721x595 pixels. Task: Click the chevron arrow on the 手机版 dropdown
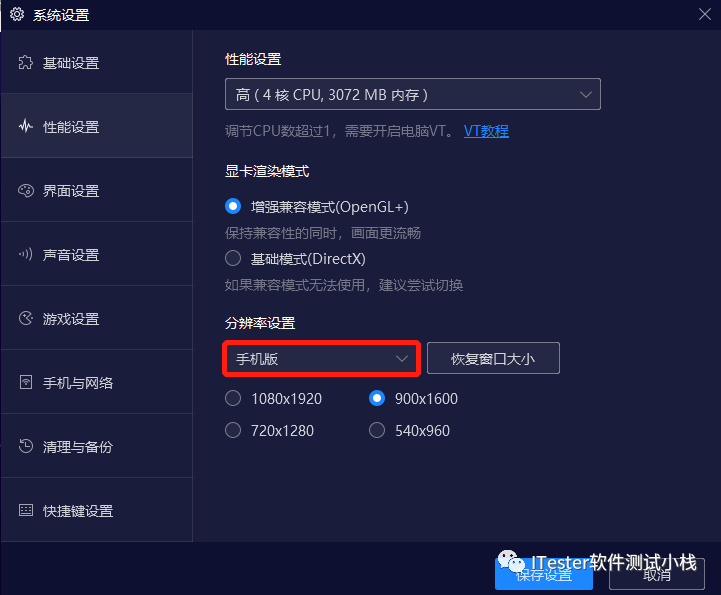[x=402, y=359]
